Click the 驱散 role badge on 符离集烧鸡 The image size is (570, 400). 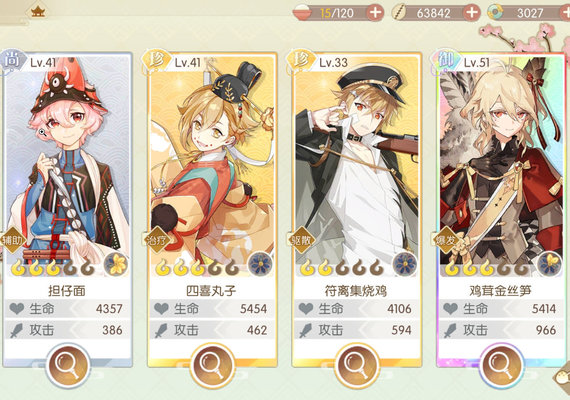(302, 240)
